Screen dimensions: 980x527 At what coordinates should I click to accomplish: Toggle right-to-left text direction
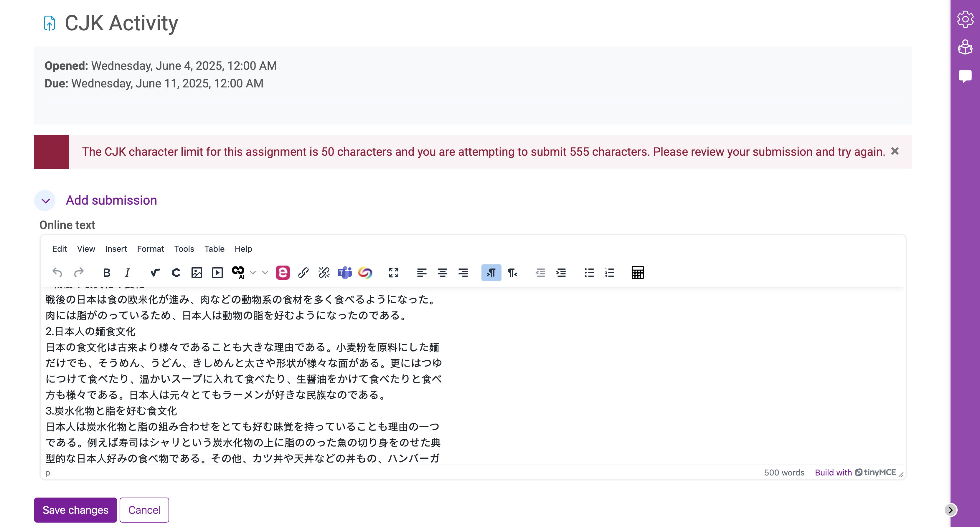click(x=512, y=272)
